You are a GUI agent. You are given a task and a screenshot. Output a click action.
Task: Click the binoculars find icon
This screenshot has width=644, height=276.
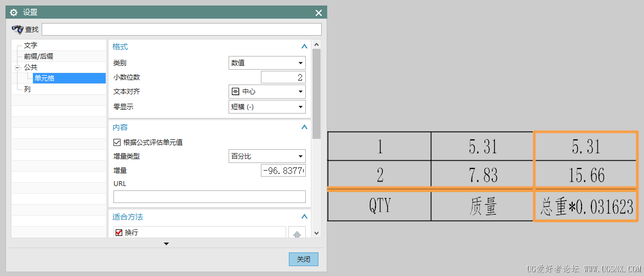[x=18, y=29]
